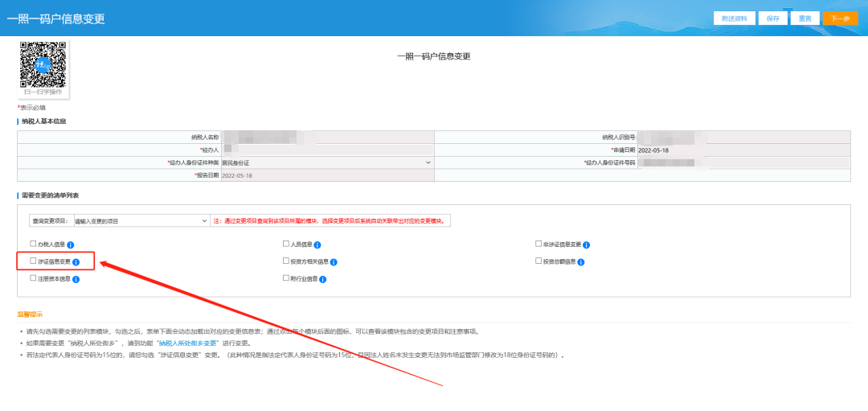Image resolution: width=868 pixels, height=411 pixels.
Task: Open info icon beside 投资方相关信息
Action: (x=334, y=262)
